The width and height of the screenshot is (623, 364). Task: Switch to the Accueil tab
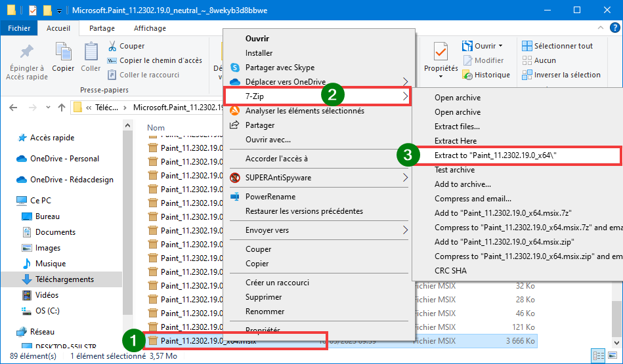pyautogui.click(x=58, y=28)
